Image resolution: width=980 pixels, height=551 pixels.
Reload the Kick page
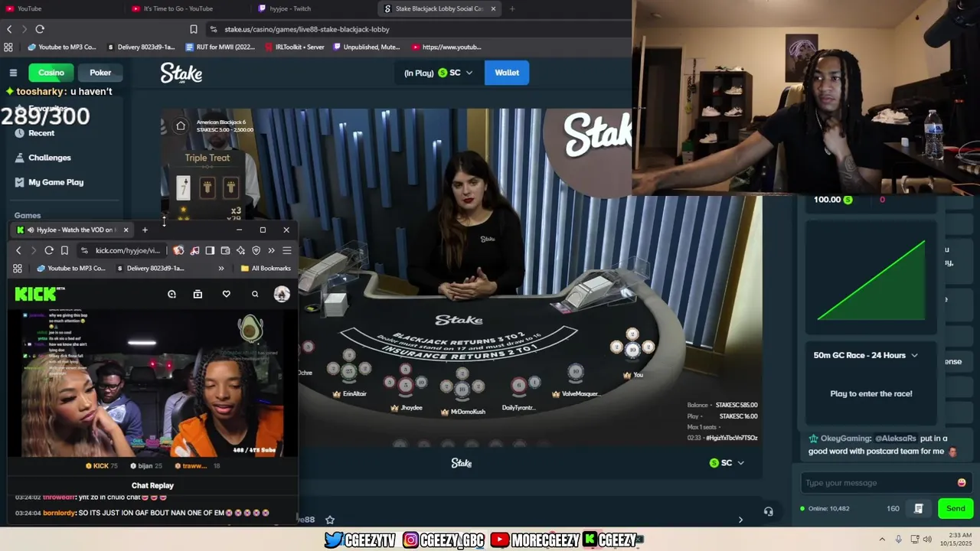coord(49,250)
